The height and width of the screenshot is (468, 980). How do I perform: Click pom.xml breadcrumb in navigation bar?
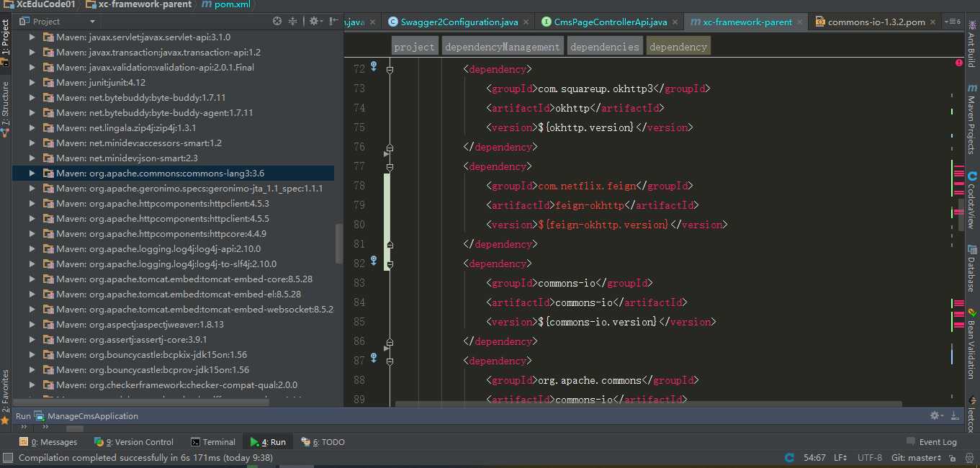(225, 5)
